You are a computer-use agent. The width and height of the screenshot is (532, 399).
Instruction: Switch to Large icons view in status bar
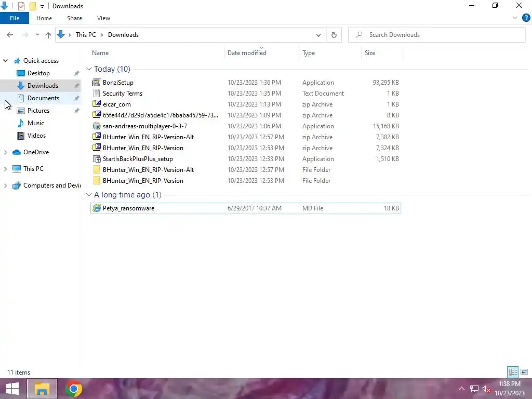(524, 372)
